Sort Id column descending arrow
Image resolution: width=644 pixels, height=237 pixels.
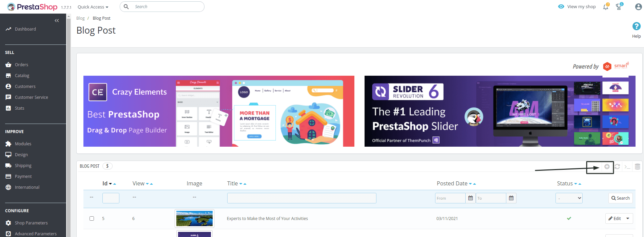[111, 184]
